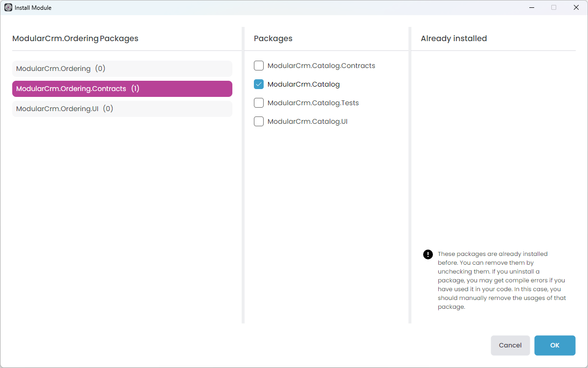Viewport: 588px width, 368px height.
Task: Enable the ModularCrm.Catalog.Tests checkbox
Action: [x=258, y=102]
